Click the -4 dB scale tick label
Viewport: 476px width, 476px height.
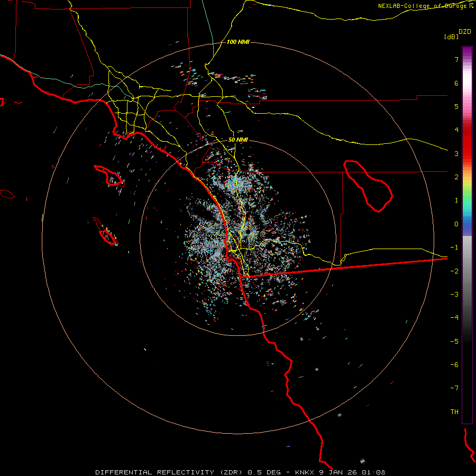[x=454, y=318]
